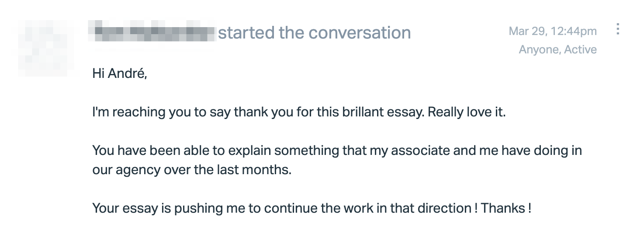Screen dimensions: 644x235
Task: Click the Mar 29, 12:44pm timestamp
Action: click(553, 31)
